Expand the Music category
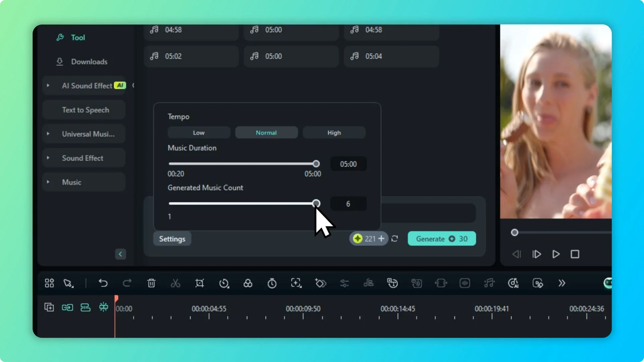The width and height of the screenshot is (644, 362). coord(48,182)
